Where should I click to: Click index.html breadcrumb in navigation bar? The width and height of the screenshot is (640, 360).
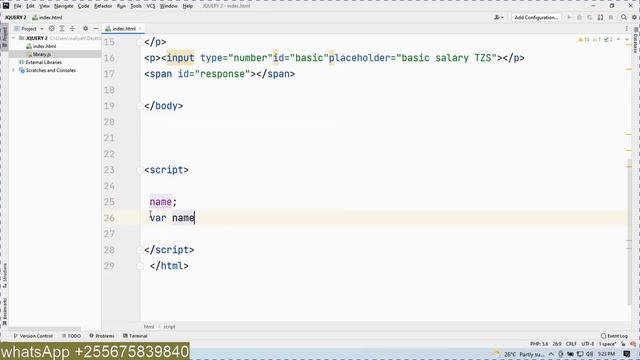[47, 18]
